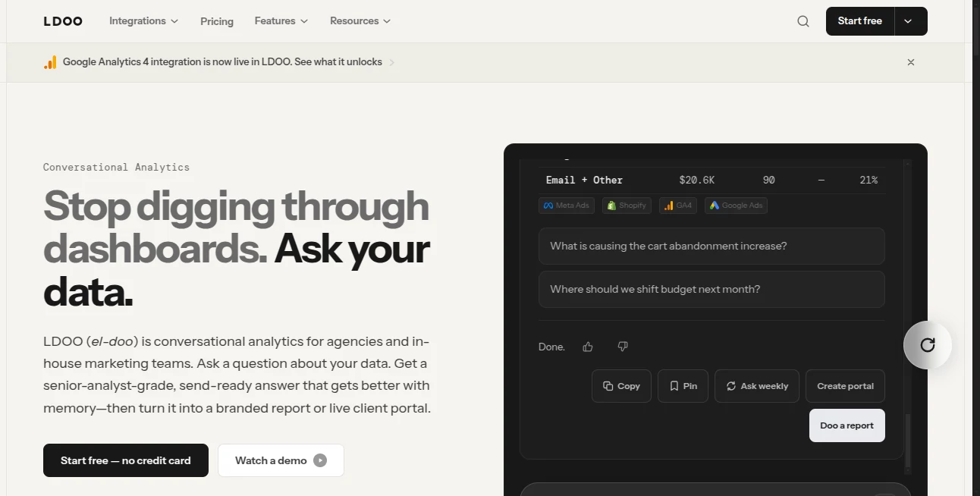Select the shift budget next month question
Screen dimensions: 980x496
pyautogui.click(x=711, y=290)
